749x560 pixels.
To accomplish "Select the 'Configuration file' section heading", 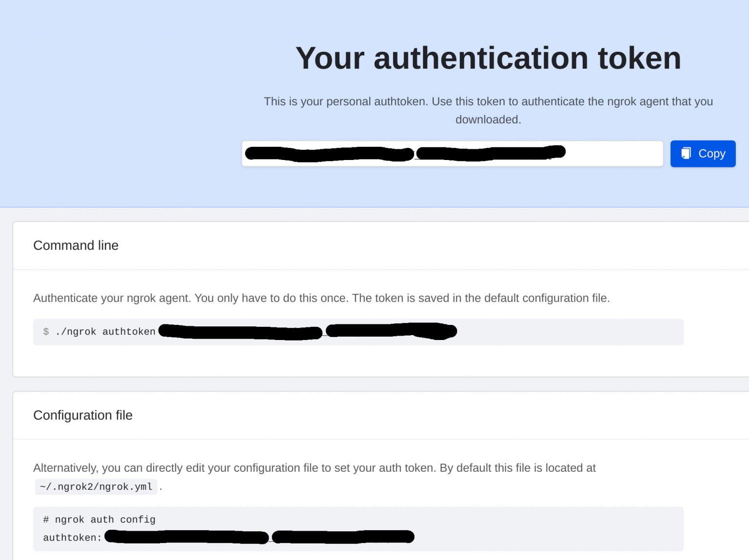I will (83, 415).
